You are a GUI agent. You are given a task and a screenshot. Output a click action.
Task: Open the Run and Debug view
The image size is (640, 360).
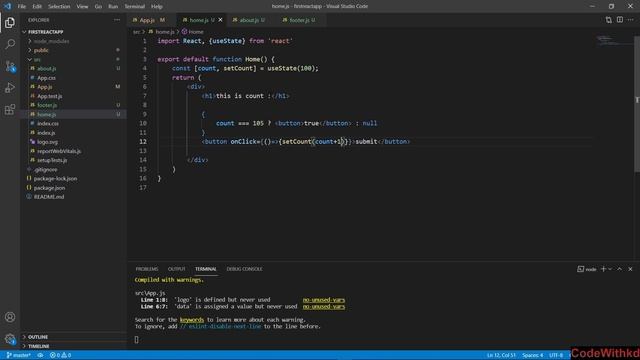point(10,88)
